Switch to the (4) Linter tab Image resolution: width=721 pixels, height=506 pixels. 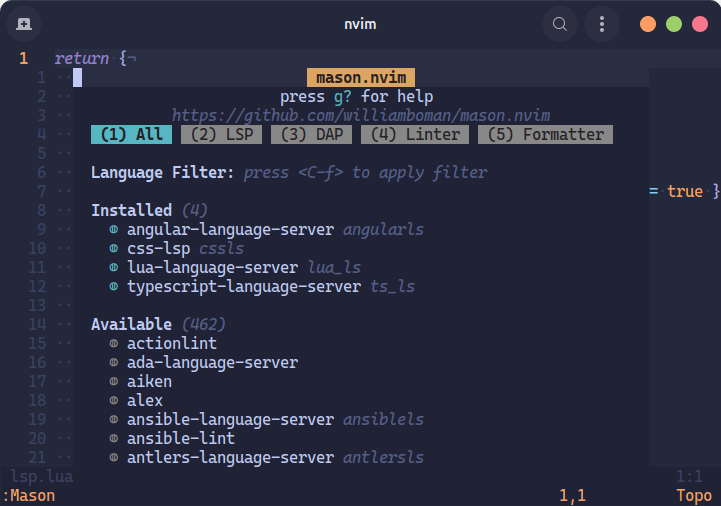click(x=415, y=134)
